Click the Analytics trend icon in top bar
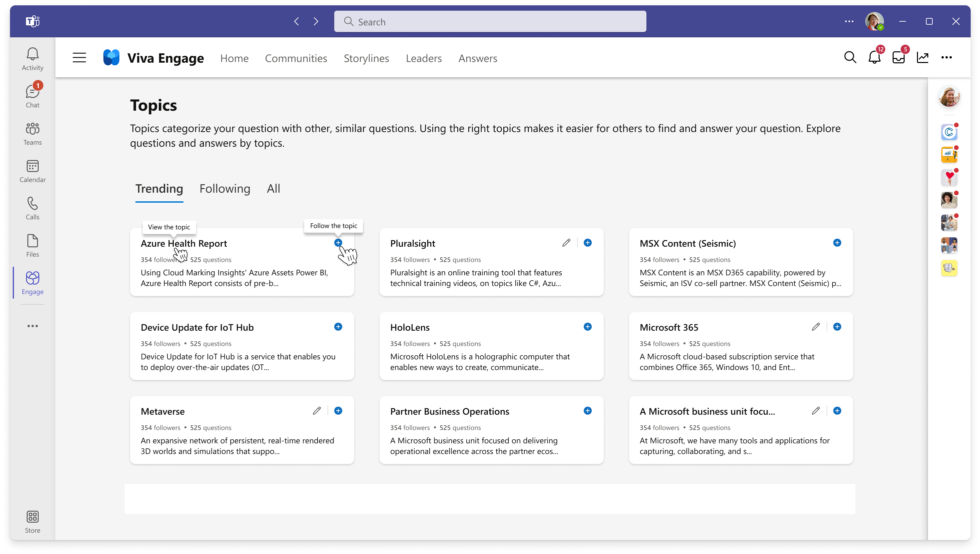This screenshot has width=980, height=554. tap(923, 57)
